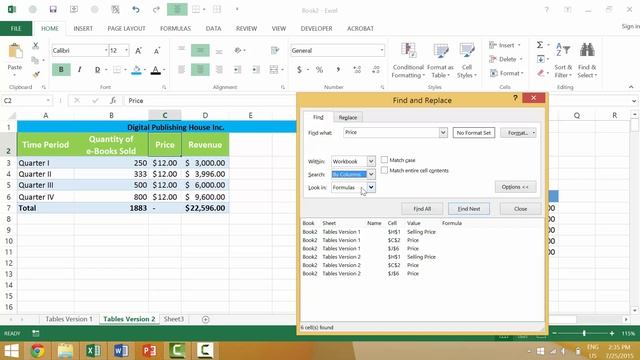Open Word from the taskbar

pyautogui.click(x=121, y=351)
